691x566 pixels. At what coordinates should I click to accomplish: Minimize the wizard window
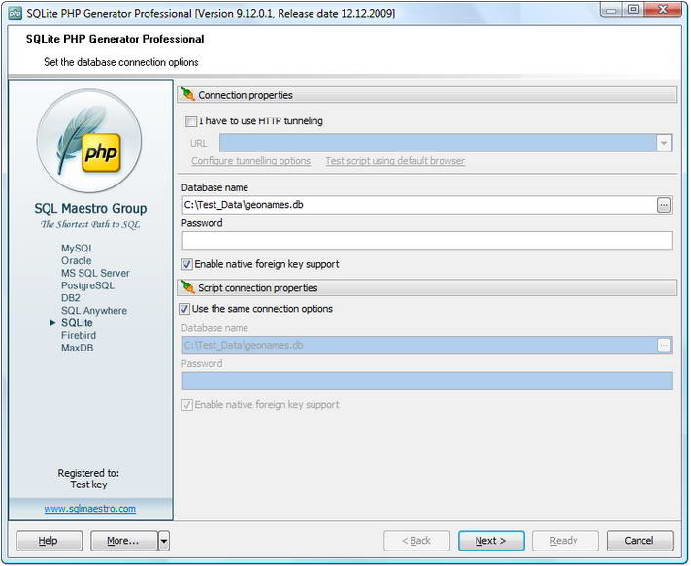(x=612, y=10)
